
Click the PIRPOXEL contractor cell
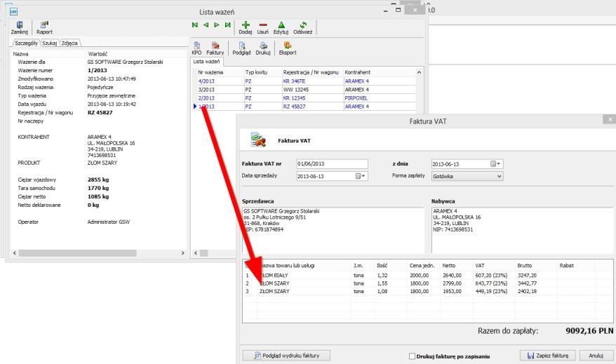point(356,98)
